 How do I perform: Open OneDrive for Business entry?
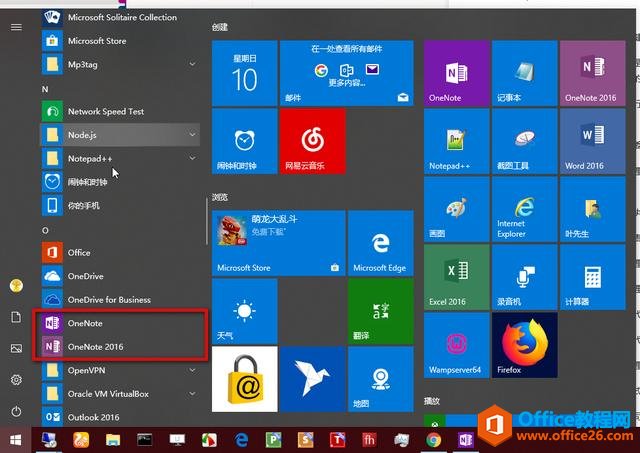click(121, 300)
